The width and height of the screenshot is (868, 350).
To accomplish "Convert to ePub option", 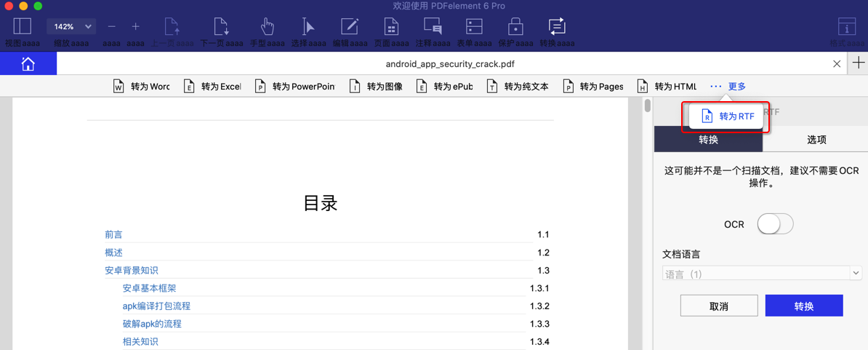I will (x=444, y=87).
